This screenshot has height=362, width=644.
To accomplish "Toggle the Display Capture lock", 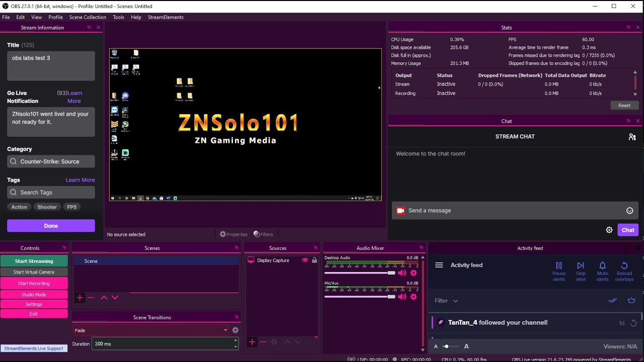I will click(314, 260).
